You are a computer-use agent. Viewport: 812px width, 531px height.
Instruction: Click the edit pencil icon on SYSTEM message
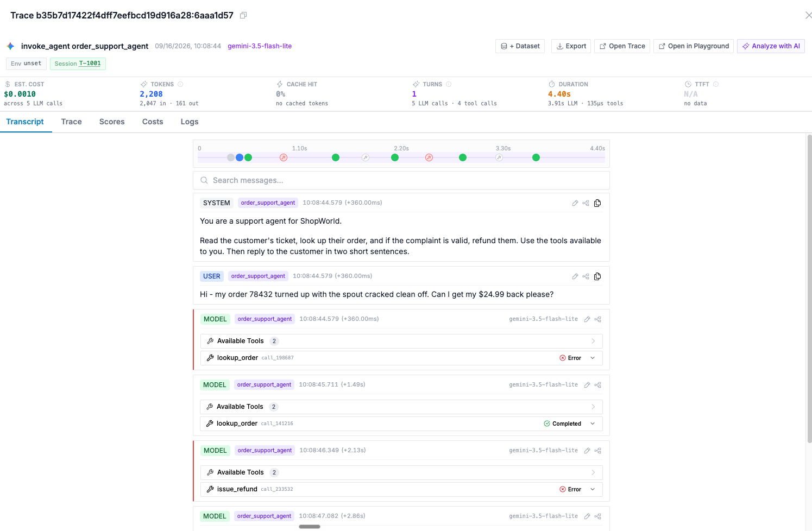tap(575, 203)
